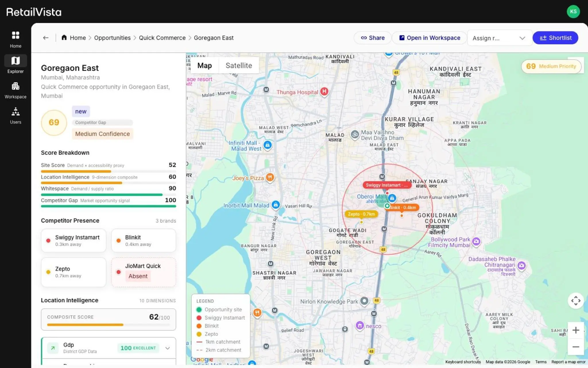588x368 pixels.
Task: Click the 69 score circle
Action: tap(54, 122)
